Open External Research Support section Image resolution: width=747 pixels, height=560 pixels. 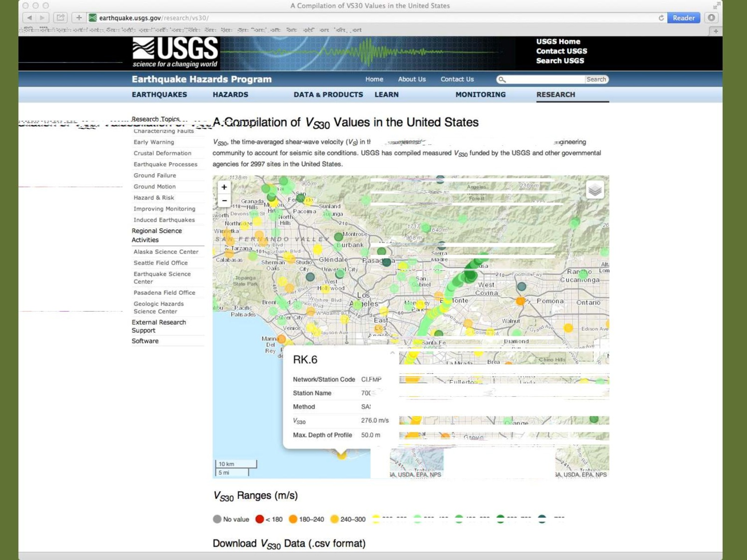158,326
